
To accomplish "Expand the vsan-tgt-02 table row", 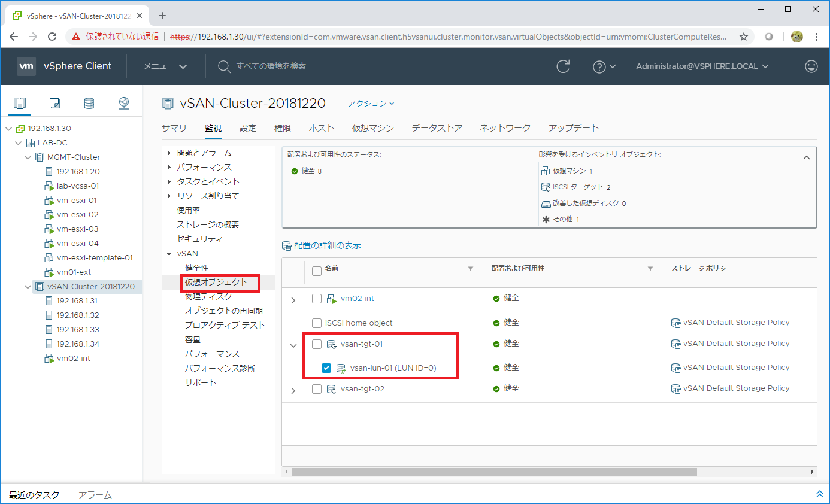I will coord(293,390).
